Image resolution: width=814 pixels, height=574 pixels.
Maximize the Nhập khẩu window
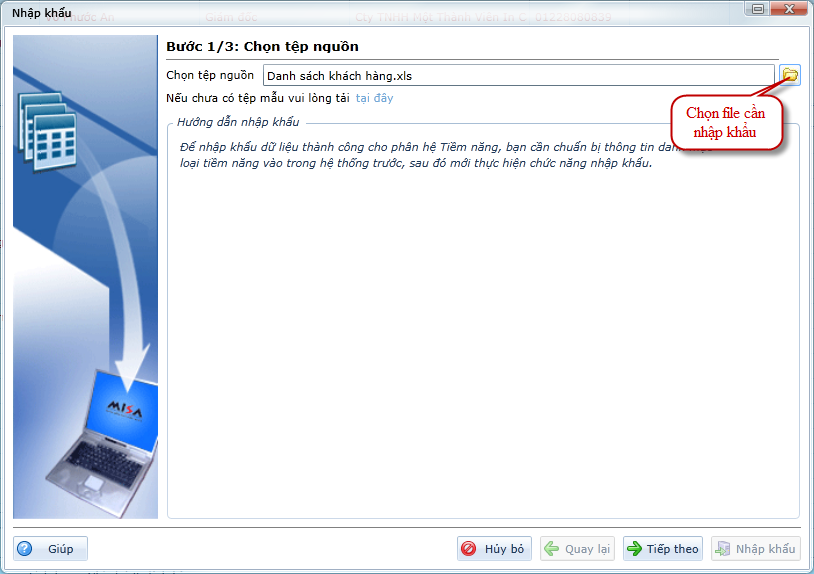pos(773,10)
